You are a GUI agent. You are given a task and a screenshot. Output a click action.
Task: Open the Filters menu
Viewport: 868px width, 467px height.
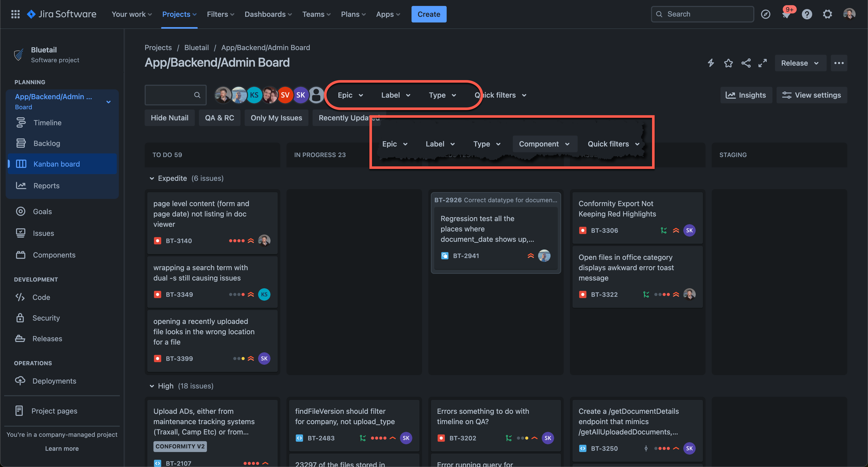point(220,14)
